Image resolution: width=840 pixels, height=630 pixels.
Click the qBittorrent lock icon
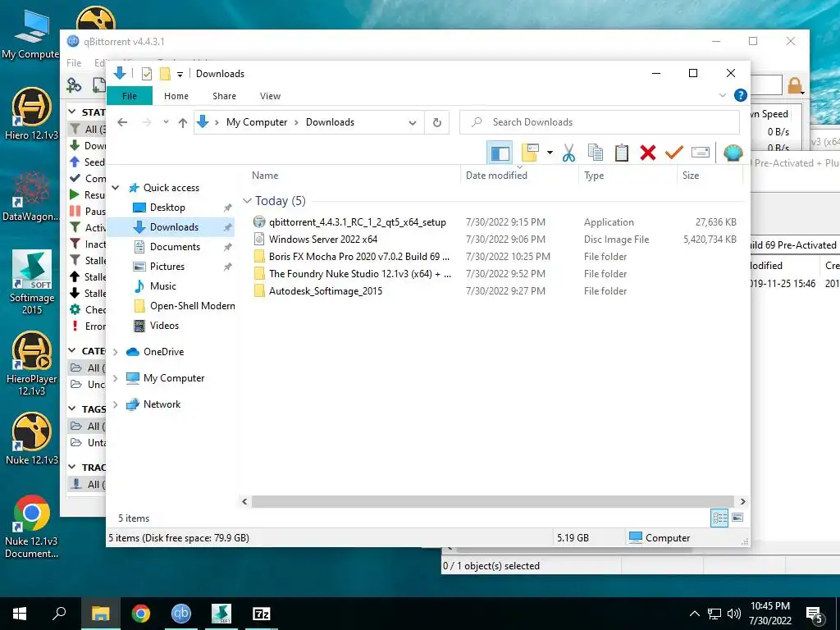[x=795, y=85]
